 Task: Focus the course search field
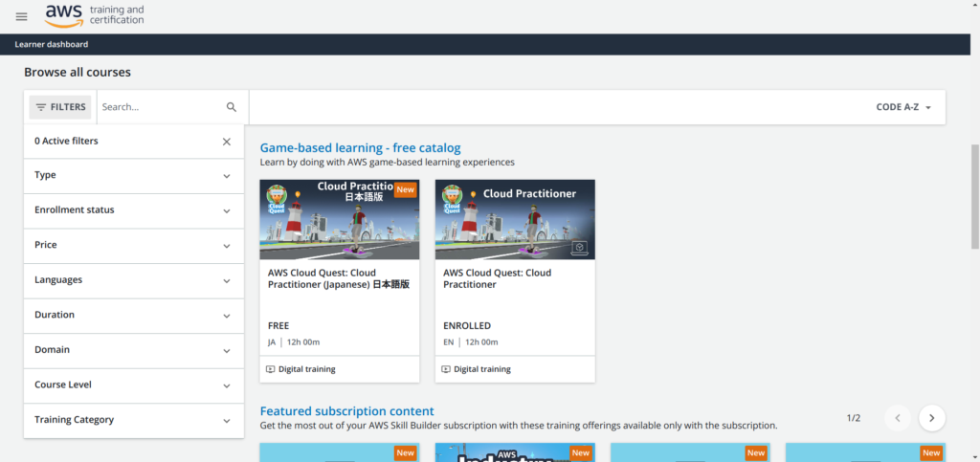coord(162,107)
